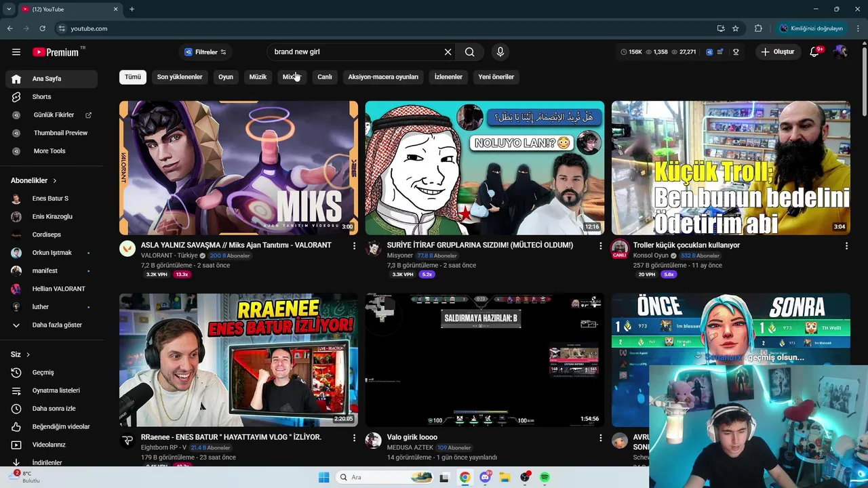Open Windows Start menu
This screenshot has height=488, width=868.
[x=323, y=477]
